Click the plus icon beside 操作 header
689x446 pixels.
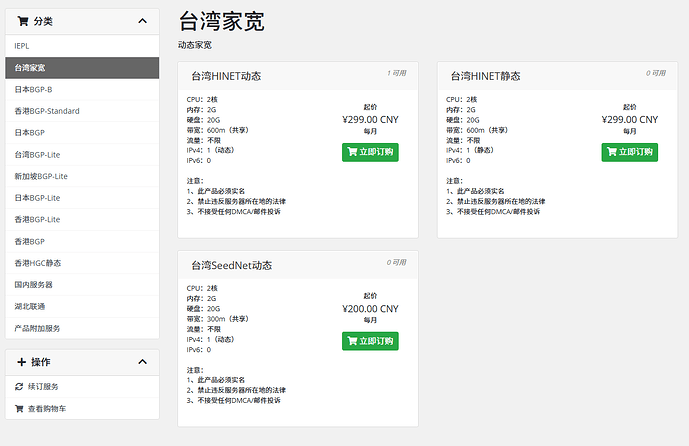22,362
